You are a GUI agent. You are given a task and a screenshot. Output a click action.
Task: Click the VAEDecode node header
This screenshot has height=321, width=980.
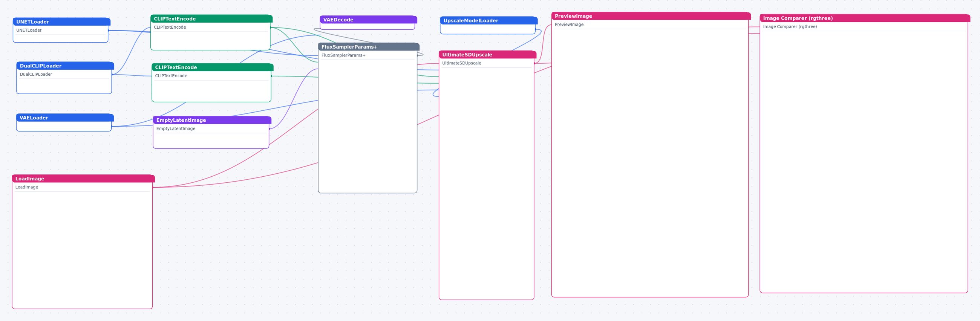click(x=368, y=20)
